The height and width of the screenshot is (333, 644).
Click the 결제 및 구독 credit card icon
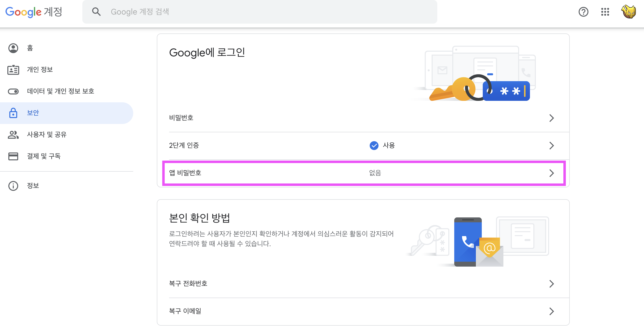13,156
